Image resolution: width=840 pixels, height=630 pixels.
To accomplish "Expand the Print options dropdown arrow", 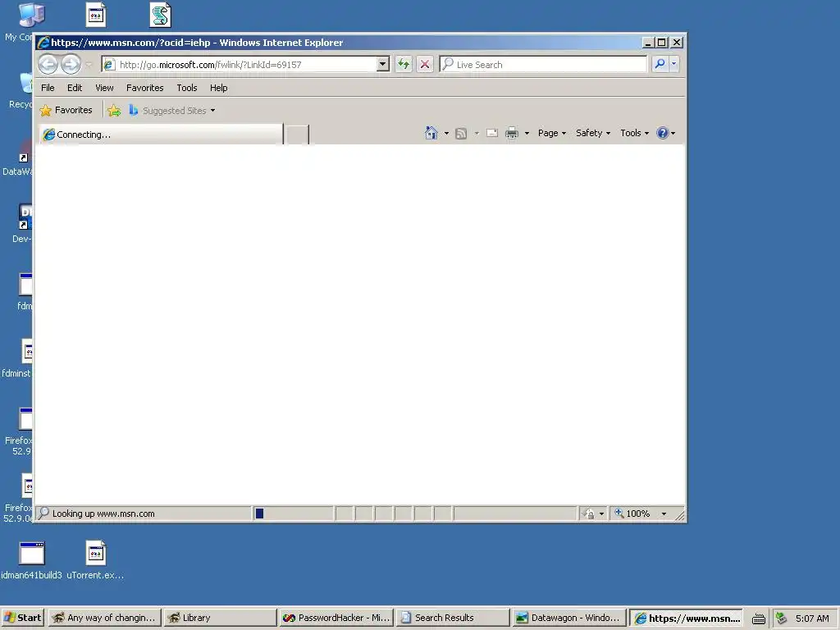I will (x=527, y=133).
